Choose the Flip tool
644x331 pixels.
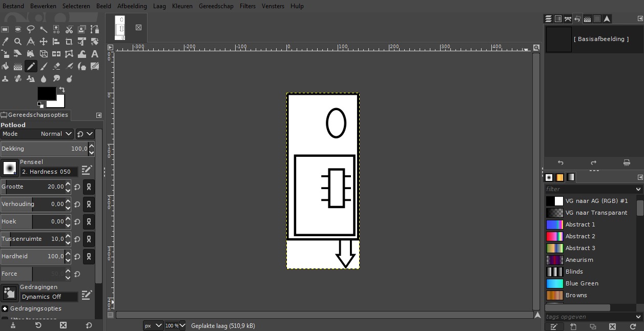(x=56, y=54)
